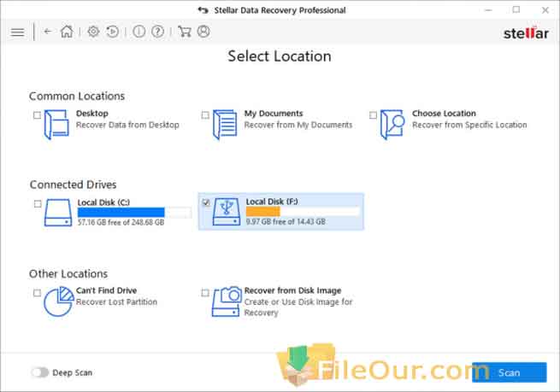
Task: Click 'Recover Data from Desktop' text
Action: pyautogui.click(x=127, y=125)
